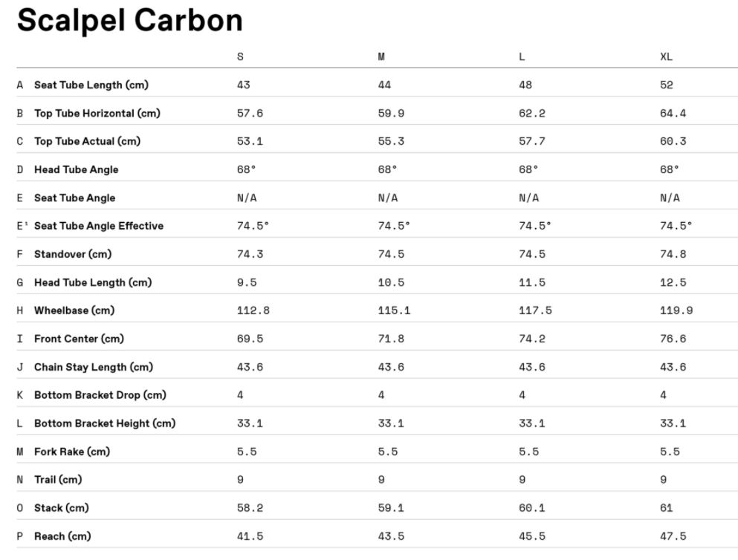Image resolution: width=738 pixels, height=560 pixels.
Task: Click the Head Tube Angle row label
Action: pyautogui.click(x=77, y=170)
